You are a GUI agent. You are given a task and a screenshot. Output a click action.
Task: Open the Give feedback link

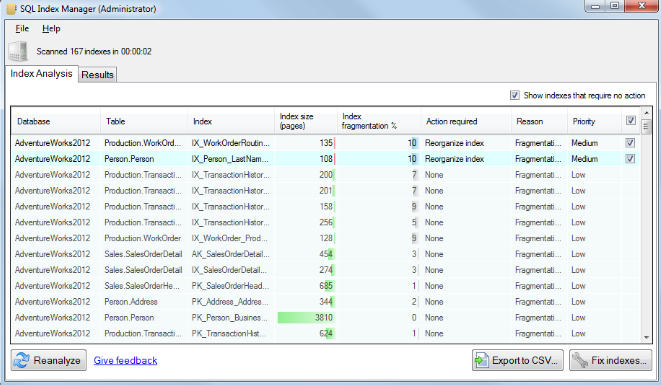[125, 361]
